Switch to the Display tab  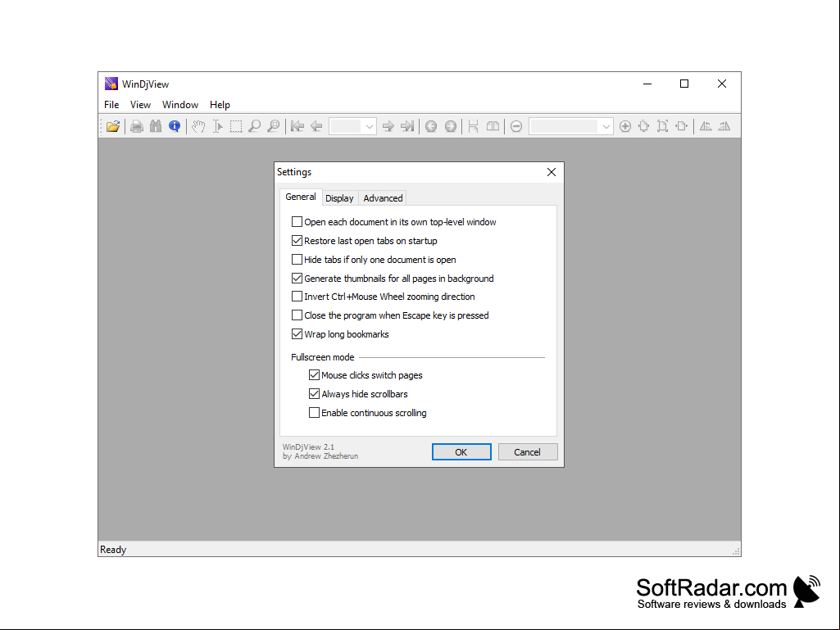(x=339, y=198)
